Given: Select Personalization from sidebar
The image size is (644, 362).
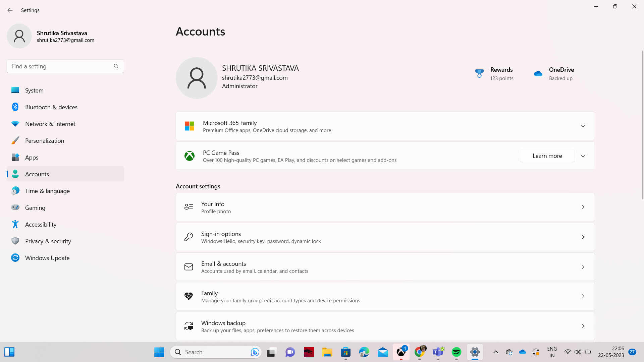Looking at the screenshot, I should 45,140.
